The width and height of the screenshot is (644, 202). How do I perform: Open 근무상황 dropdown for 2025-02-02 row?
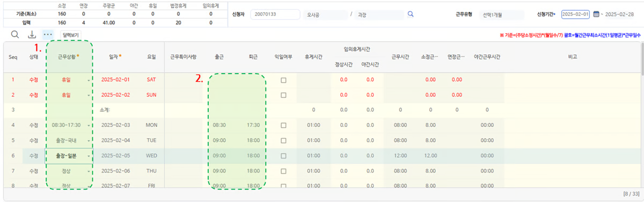click(89, 95)
